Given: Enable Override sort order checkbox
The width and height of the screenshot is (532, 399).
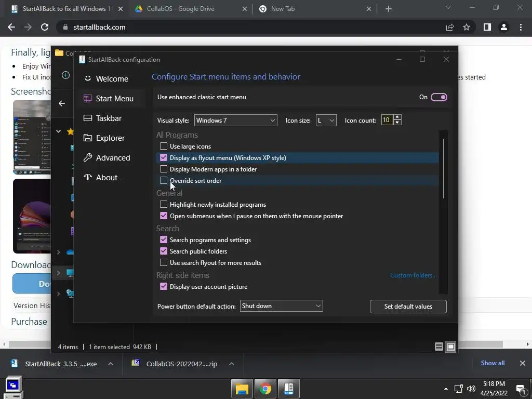Looking at the screenshot, I should [164, 180].
